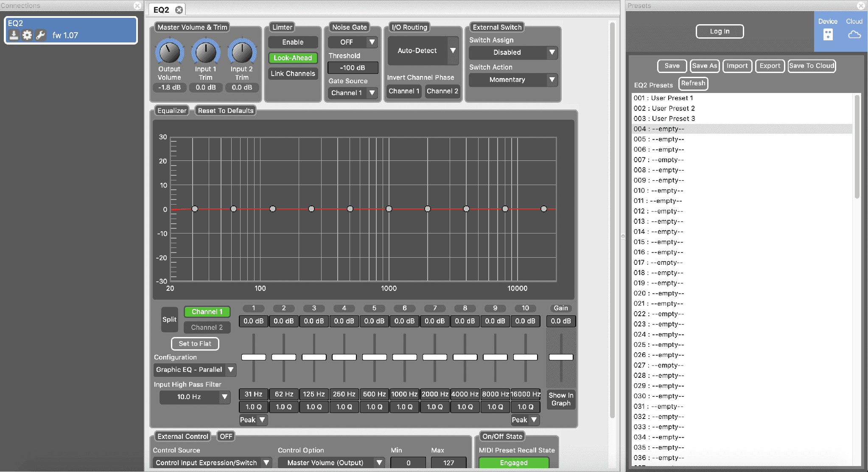Close the Presets panel
The width and height of the screenshot is (868, 472).
tap(861, 6)
